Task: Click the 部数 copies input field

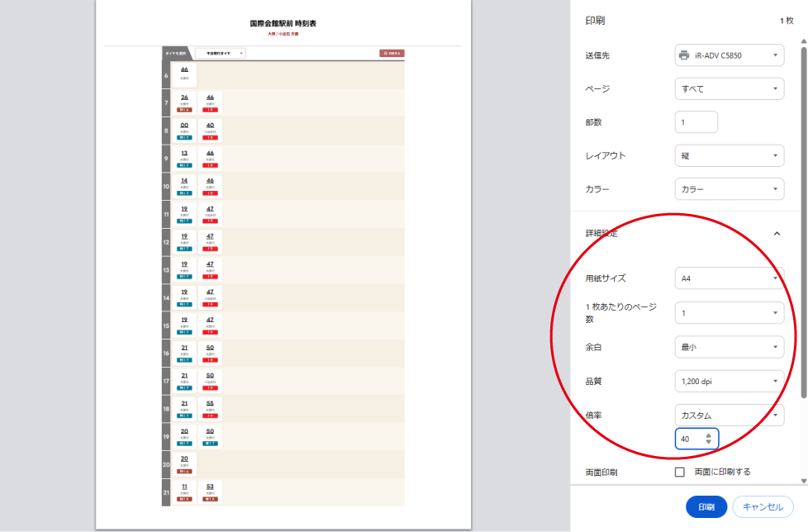Action: [x=696, y=122]
